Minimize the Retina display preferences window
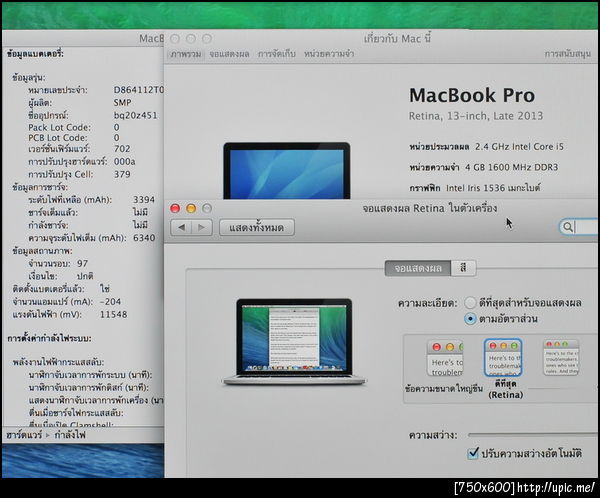This screenshot has width=600, height=498. tap(191, 209)
